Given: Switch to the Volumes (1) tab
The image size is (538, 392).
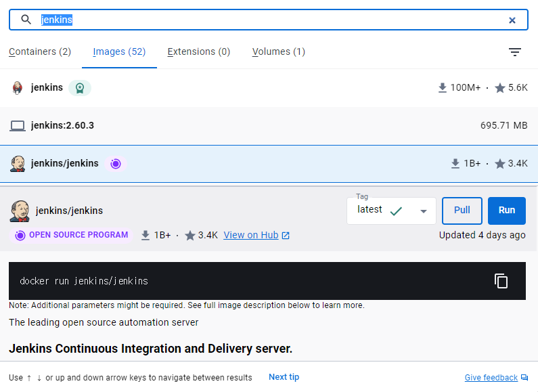Looking at the screenshot, I should point(279,52).
